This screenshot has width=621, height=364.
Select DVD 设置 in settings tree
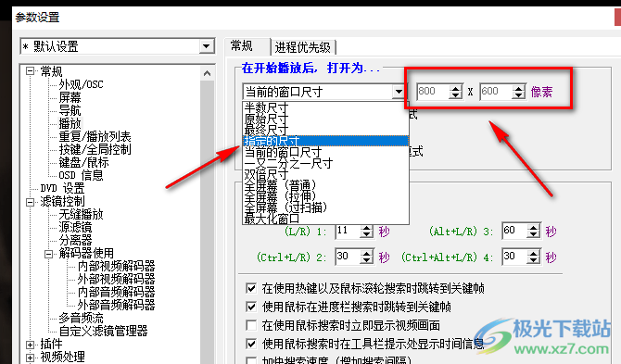click(63, 188)
